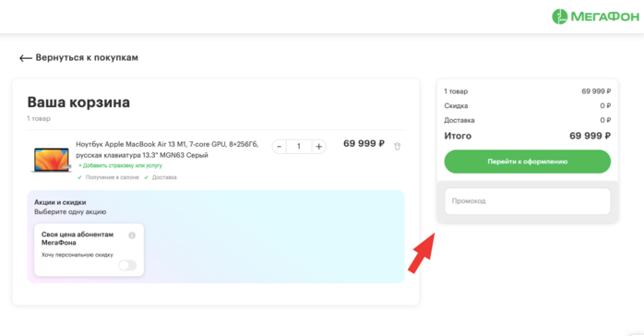Click the Доставка checkmark label under product

click(x=164, y=177)
